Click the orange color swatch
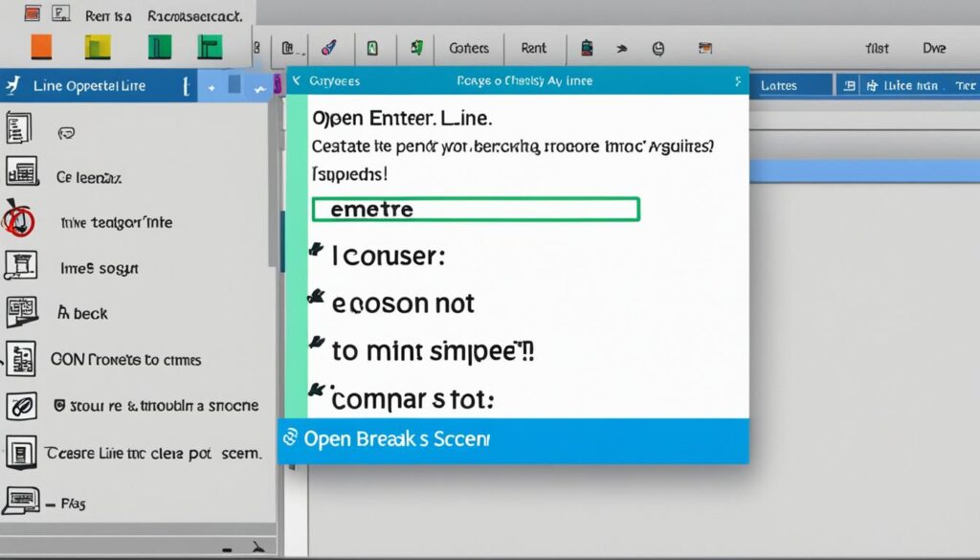 (x=40, y=47)
